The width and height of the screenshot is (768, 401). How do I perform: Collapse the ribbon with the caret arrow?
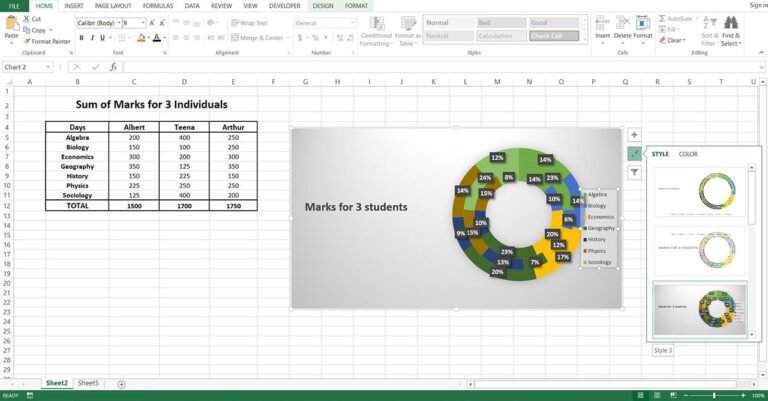[761, 52]
